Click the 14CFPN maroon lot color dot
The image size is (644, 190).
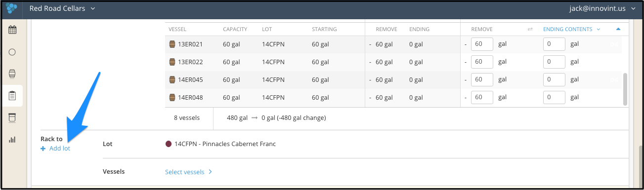(x=169, y=144)
